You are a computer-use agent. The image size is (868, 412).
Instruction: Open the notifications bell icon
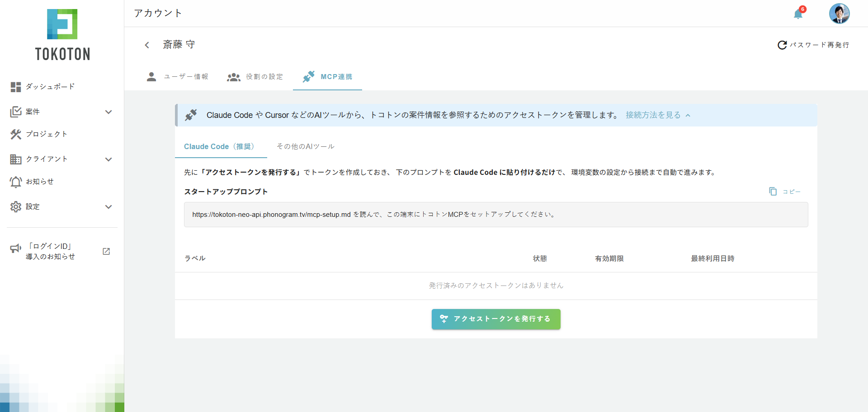pos(798,14)
